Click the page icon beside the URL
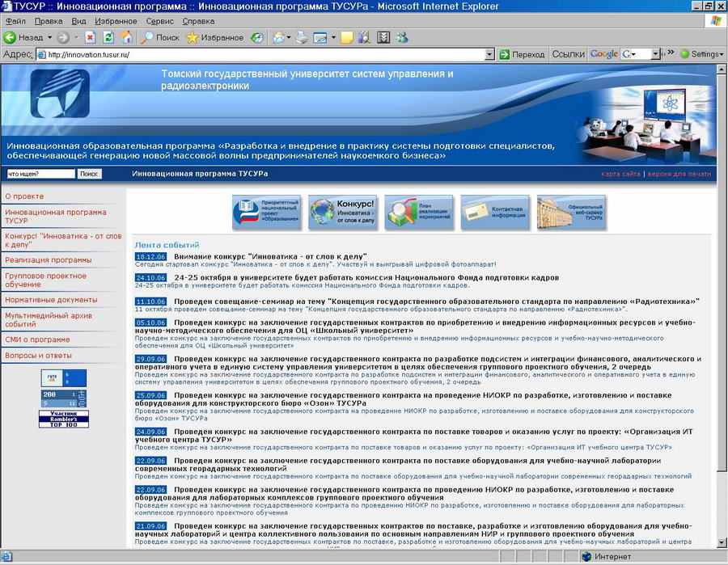This screenshot has height=565, width=728. 41,55
